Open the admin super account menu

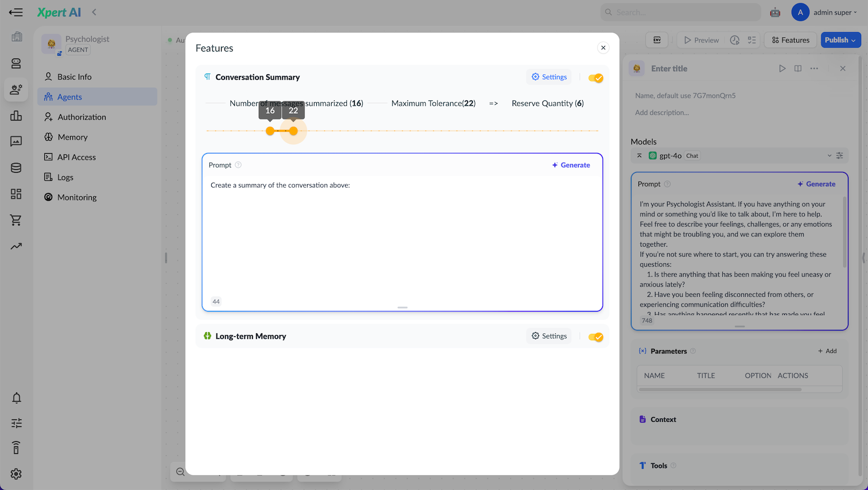[x=834, y=11]
